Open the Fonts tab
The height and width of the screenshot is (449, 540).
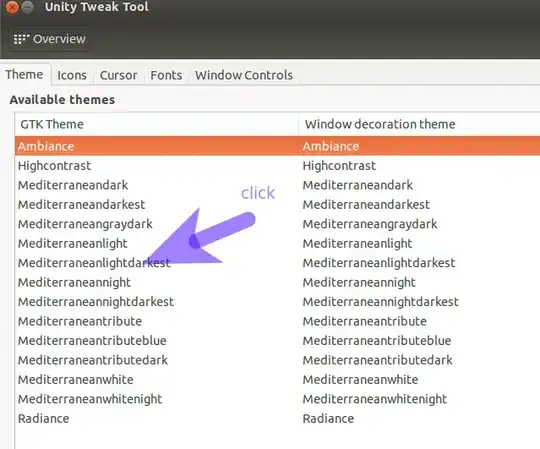166,75
